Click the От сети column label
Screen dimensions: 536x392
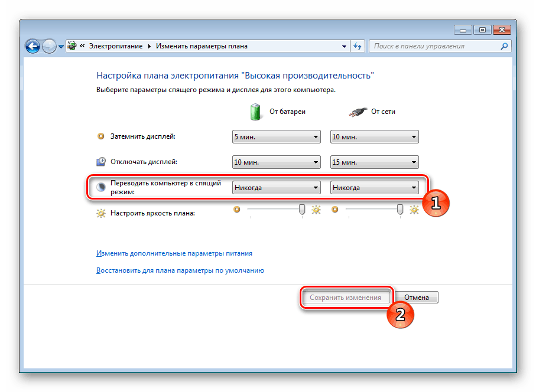(383, 112)
